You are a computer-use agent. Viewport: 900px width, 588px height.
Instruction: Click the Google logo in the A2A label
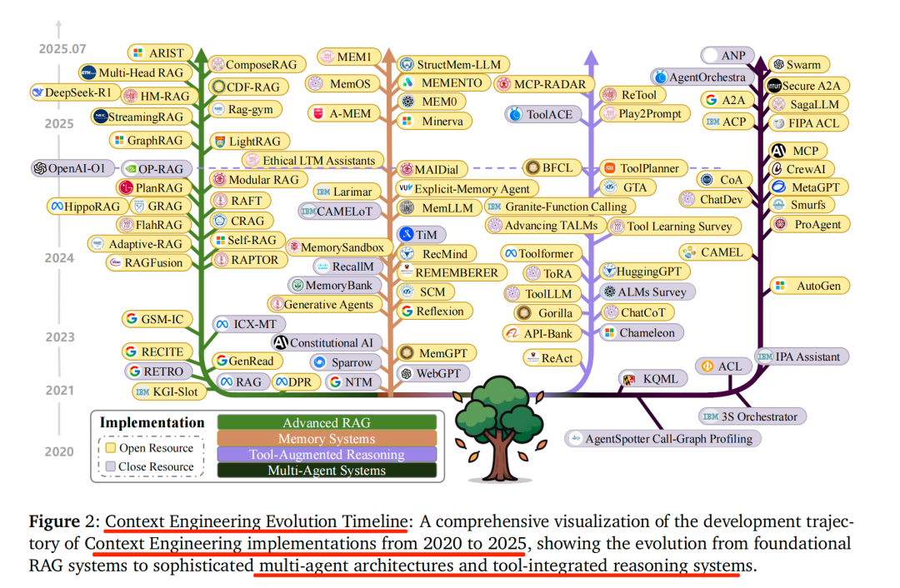[x=711, y=100]
